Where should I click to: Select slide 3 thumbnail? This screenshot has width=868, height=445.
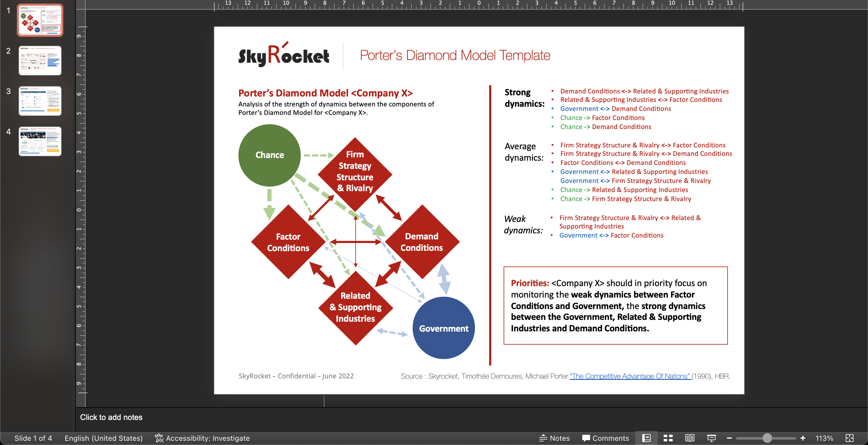40,101
